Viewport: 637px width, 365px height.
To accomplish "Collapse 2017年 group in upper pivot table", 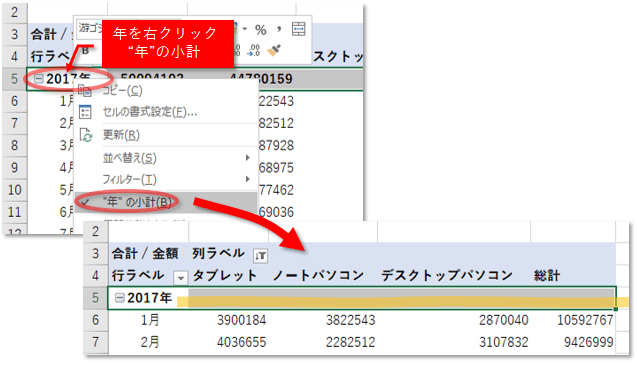I will pyautogui.click(x=39, y=78).
